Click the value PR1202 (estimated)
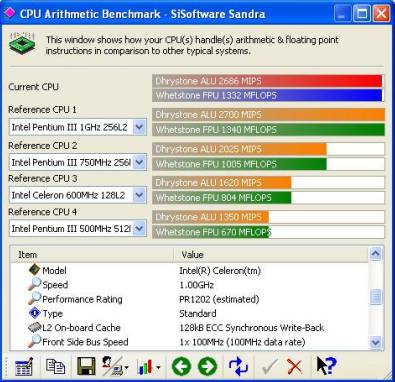The height and width of the screenshot is (382, 395). (x=219, y=299)
